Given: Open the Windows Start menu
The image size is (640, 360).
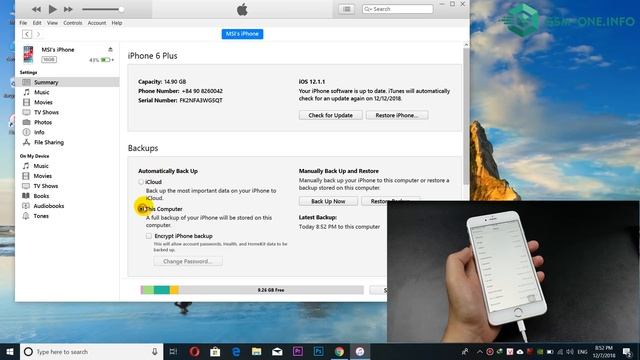Looking at the screenshot, I should click(x=10, y=351).
